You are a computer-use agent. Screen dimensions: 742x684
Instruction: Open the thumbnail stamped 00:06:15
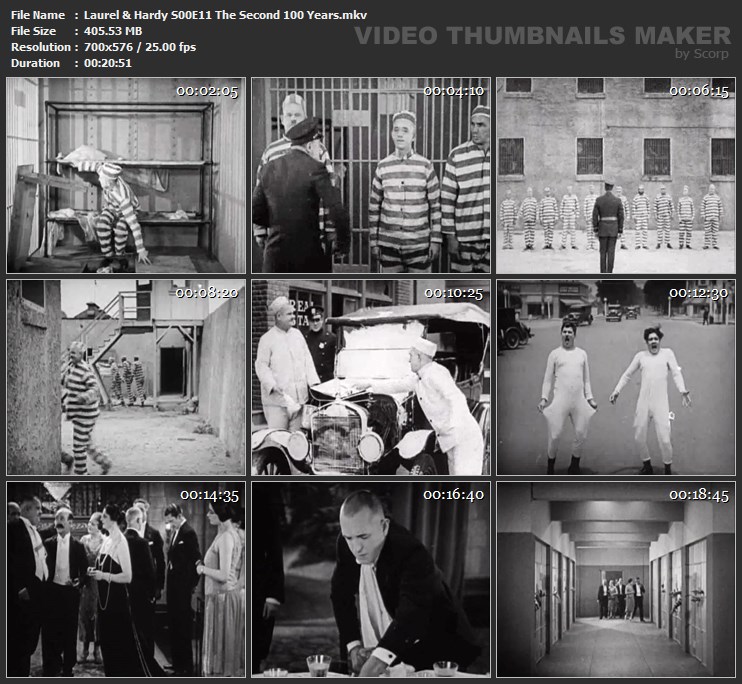(616, 176)
